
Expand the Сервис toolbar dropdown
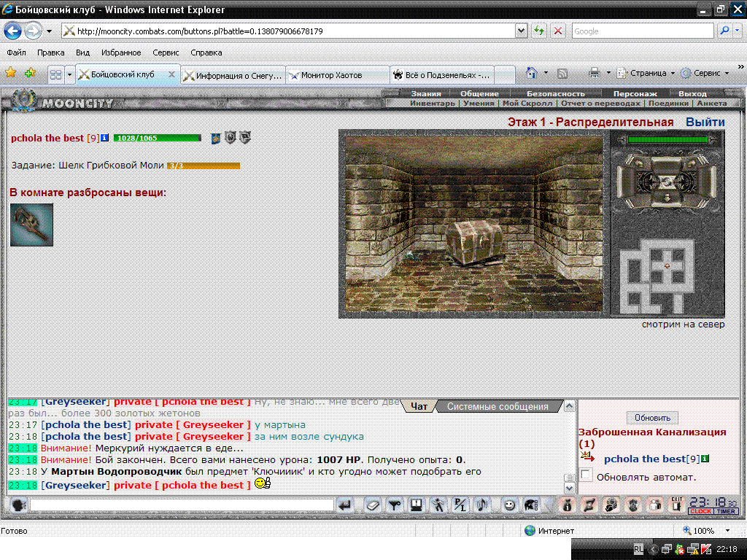tap(727, 74)
